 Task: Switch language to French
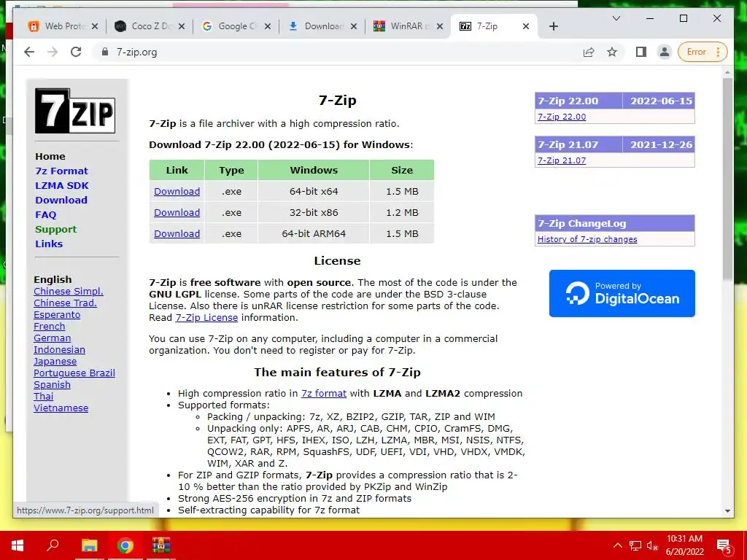49,326
